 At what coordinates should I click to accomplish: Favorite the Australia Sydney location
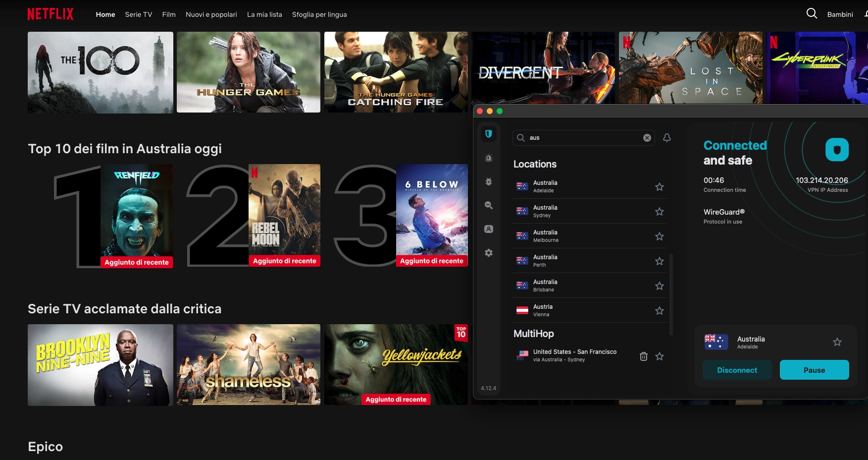tap(660, 212)
